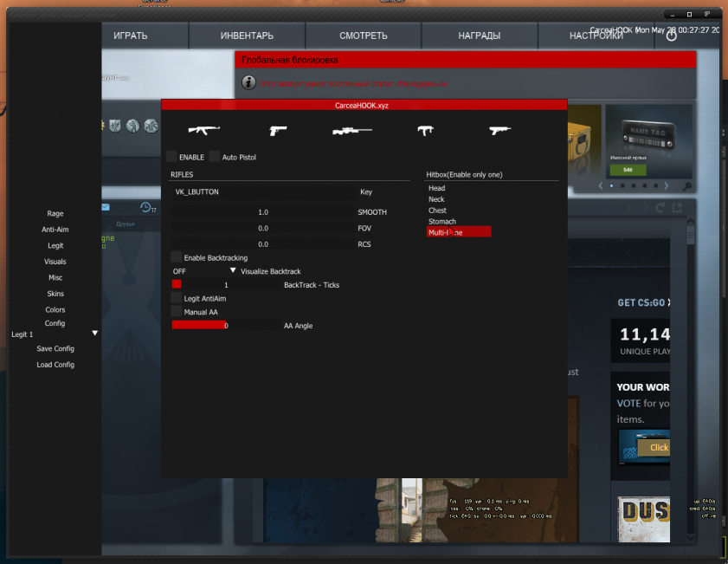The height and width of the screenshot is (564, 728).
Task: Select the sniper rifle category icon
Action: pyautogui.click(x=352, y=131)
